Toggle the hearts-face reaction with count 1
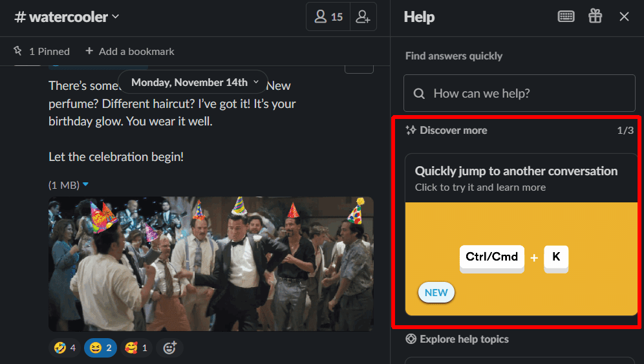Image resolution: width=644 pixels, height=364 pixels. (x=136, y=348)
